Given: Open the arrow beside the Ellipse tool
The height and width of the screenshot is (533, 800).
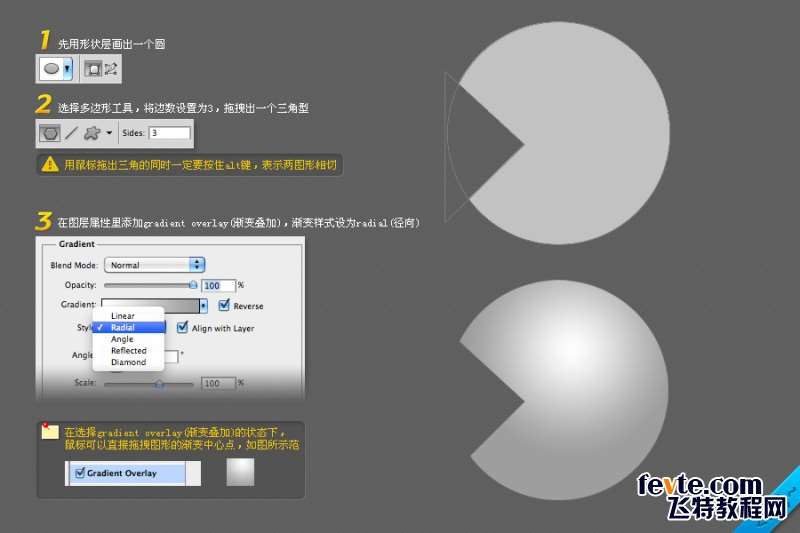Looking at the screenshot, I should (x=67, y=68).
